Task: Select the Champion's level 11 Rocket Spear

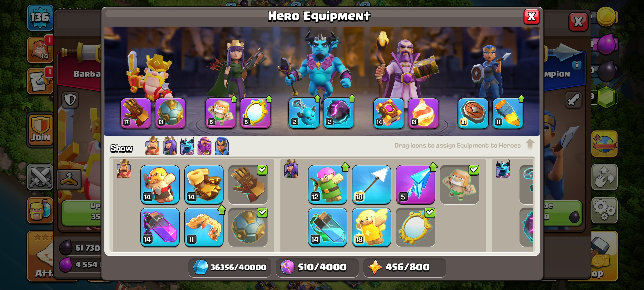Action: (x=508, y=113)
